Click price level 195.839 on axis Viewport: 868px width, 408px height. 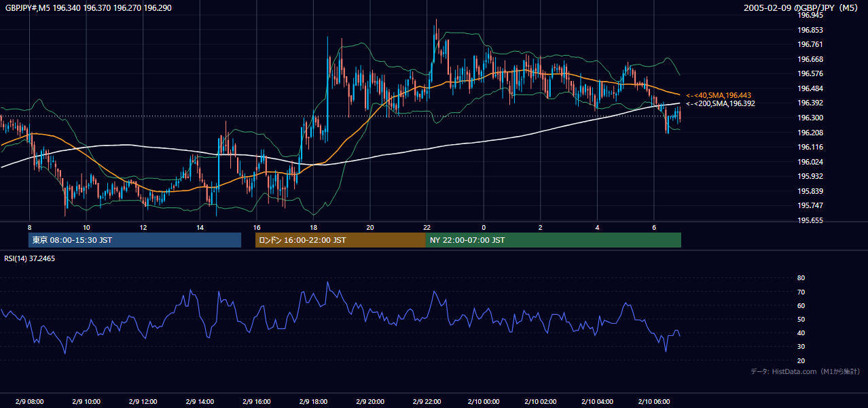tap(810, 191)
